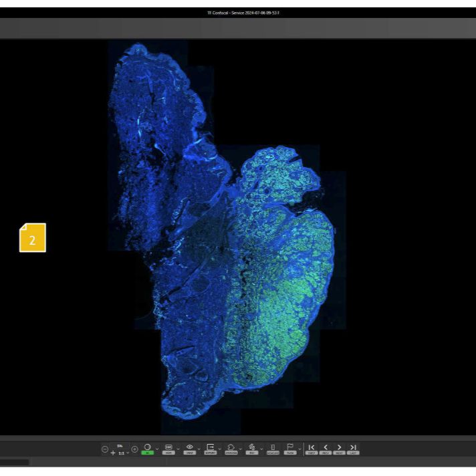Click the Export icon in bottom toolbar
476x476 pixels.
pyautogui.click(x=211, y=448)
